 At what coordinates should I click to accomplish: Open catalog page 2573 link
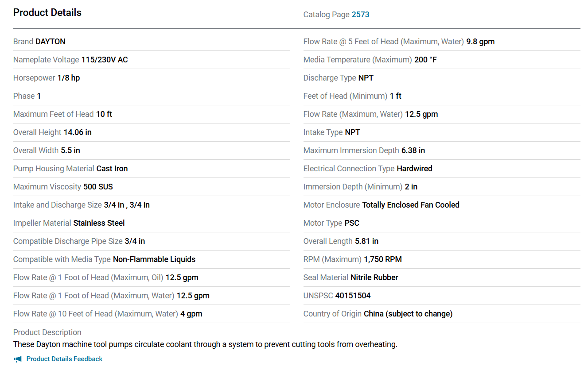(360, 15)
